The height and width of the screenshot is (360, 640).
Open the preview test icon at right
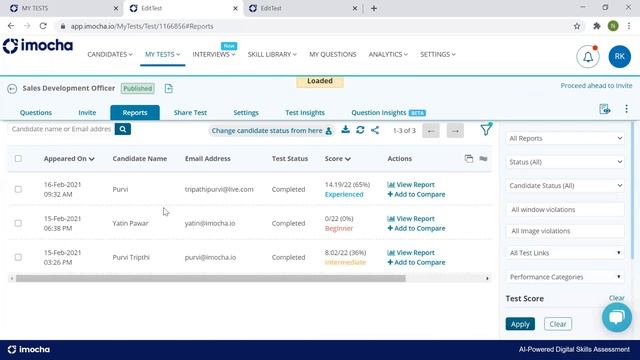click(604, 109)
